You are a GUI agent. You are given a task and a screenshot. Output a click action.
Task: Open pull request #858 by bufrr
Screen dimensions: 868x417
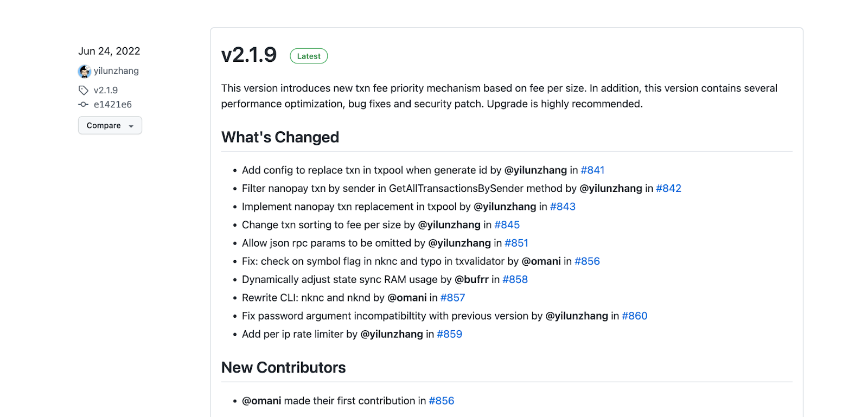515,279
